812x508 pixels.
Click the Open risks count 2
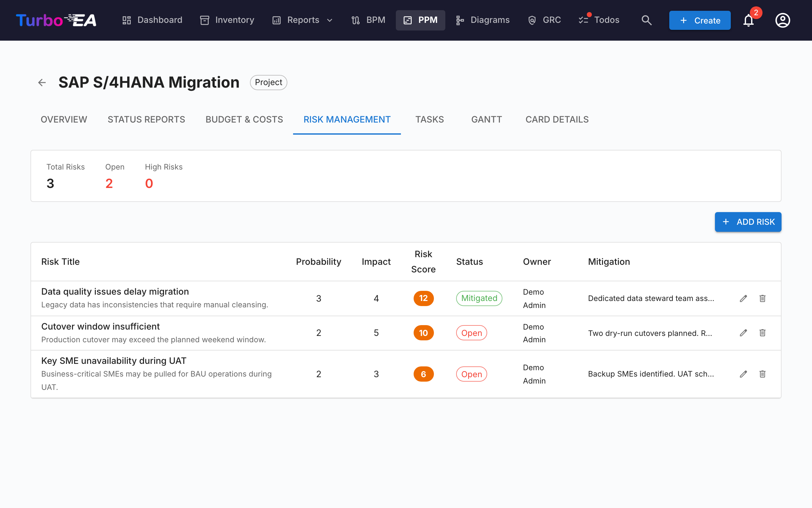pos(109,184)
